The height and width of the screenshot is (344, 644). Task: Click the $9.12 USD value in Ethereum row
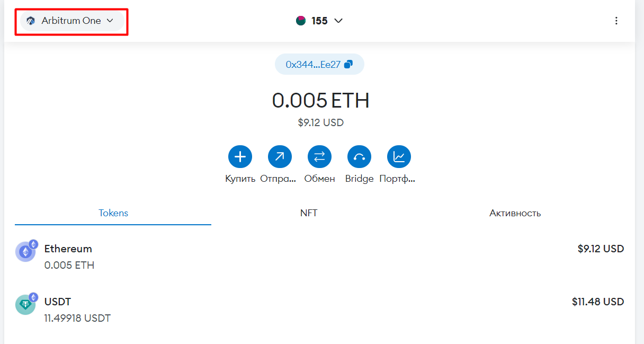tap(601, 249)
